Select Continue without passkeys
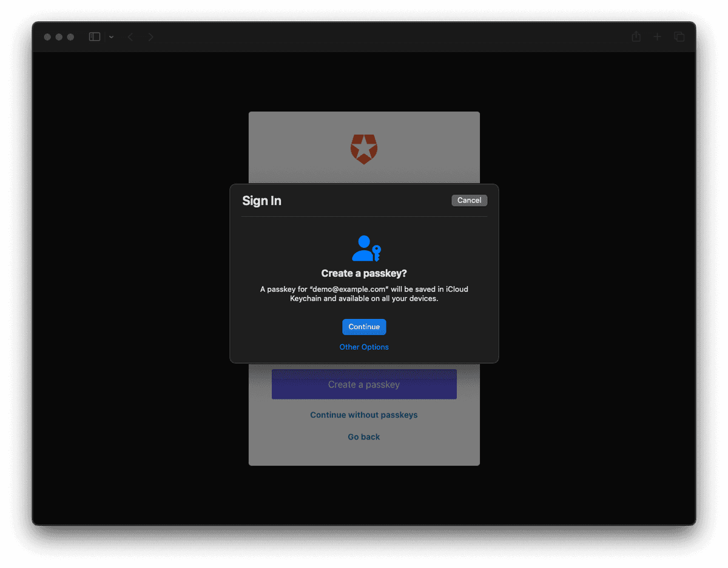Viewport: 728px width, 568px height. point(363,415)
